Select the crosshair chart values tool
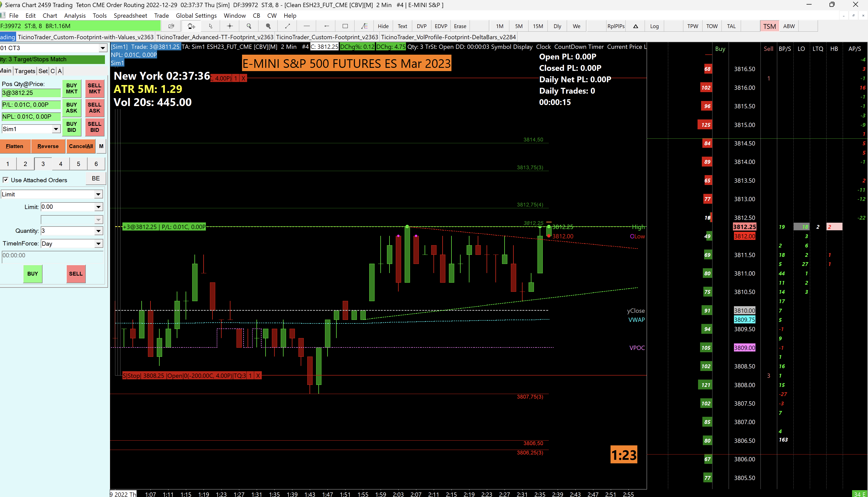 230,26
